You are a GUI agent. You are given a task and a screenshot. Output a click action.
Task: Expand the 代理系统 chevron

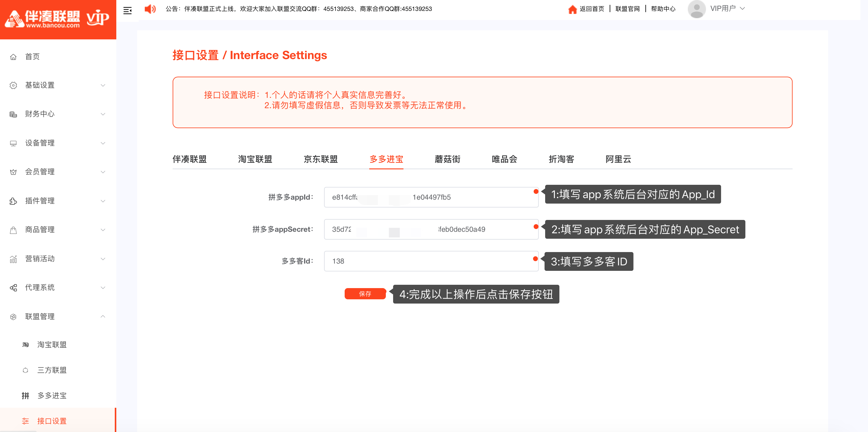pyautogui.click(x=103, y=287)
